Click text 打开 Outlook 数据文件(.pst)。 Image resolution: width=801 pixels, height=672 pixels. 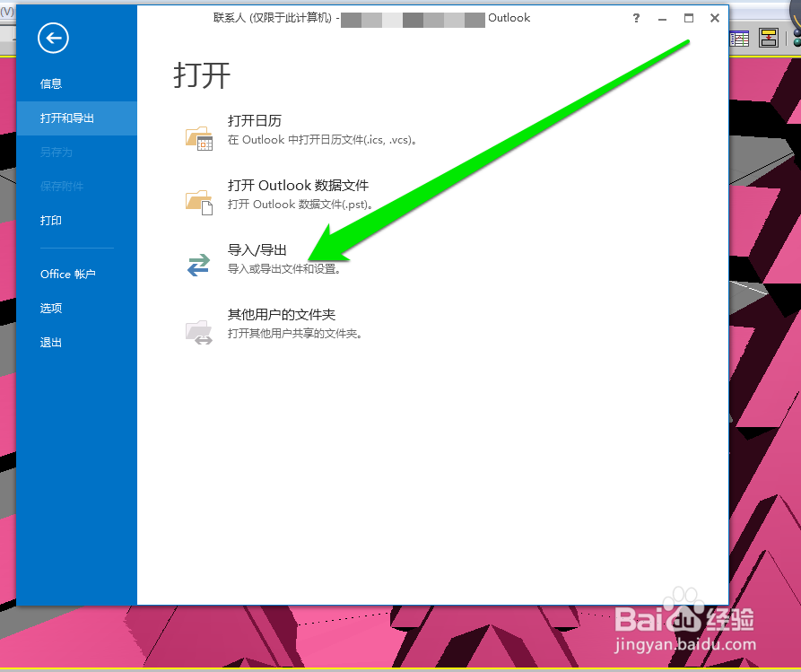click(300, 205)
